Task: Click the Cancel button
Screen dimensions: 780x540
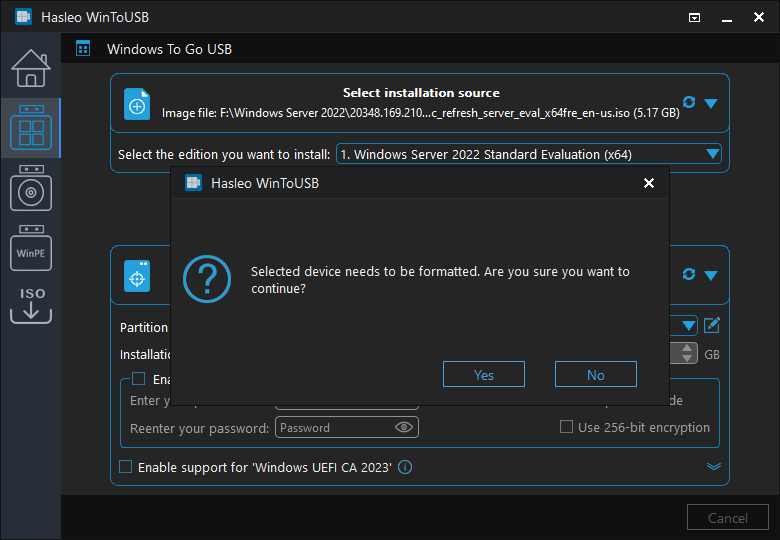Action: (x=728, y=518)
